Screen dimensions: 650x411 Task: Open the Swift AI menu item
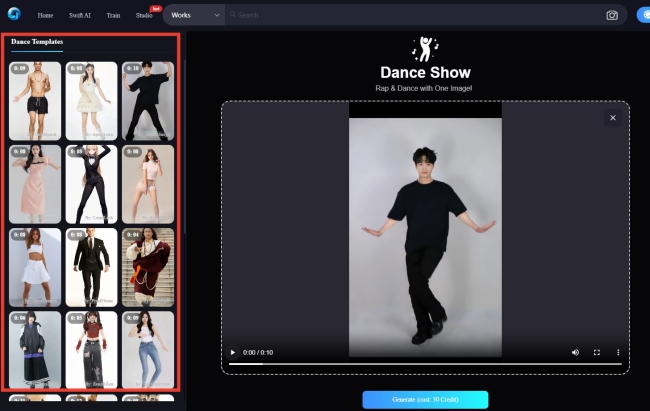[x=79, y=15]
